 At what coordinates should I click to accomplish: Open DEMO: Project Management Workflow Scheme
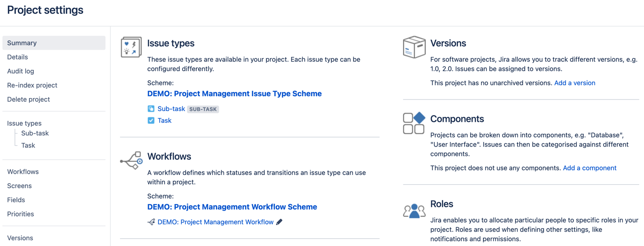(232, 207)
